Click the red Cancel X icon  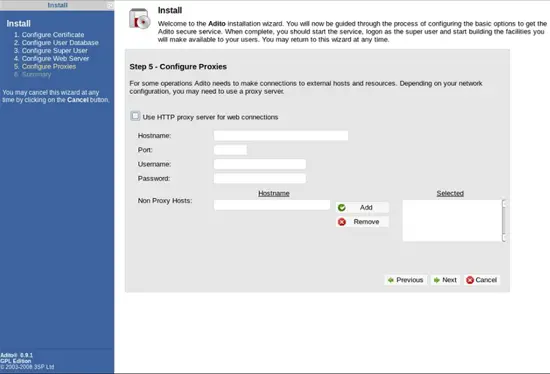click(470, 280)
